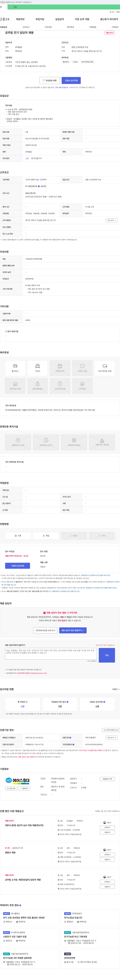Open the 채용정보 menu
Image resolution: width=120 pixels, height=980 pixels.
pos(20,19)
